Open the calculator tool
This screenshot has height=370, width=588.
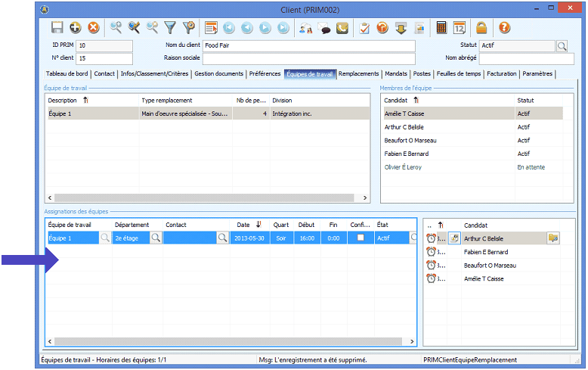click(441, 28)
